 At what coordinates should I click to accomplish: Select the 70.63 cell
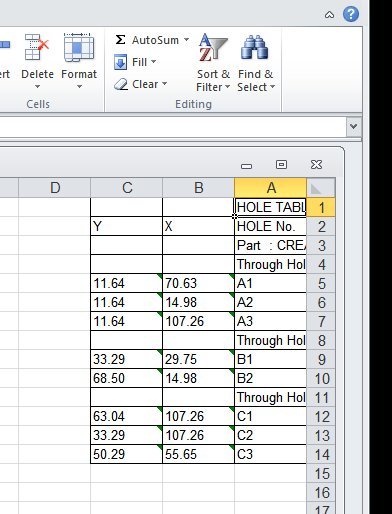tap(198, 283)
